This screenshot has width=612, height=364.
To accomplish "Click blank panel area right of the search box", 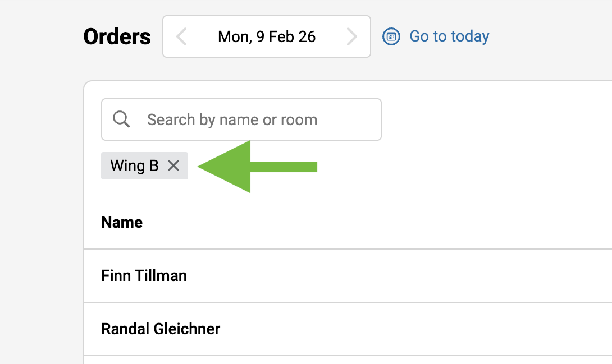I will click(494, 119).
